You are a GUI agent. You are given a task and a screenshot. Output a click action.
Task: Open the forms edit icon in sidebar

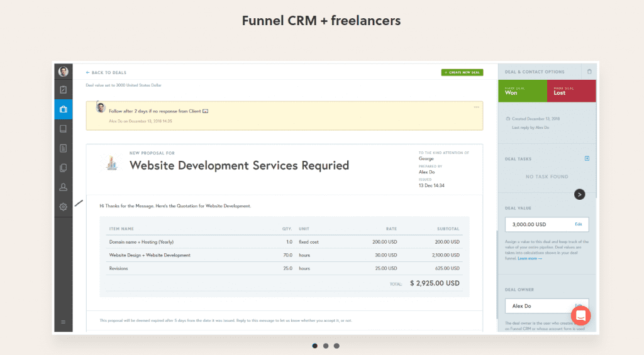click(64, 90)
